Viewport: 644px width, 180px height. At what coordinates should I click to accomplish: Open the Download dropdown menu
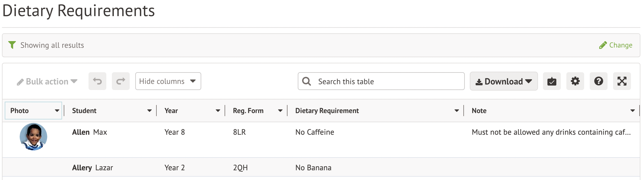coord(503,81)
